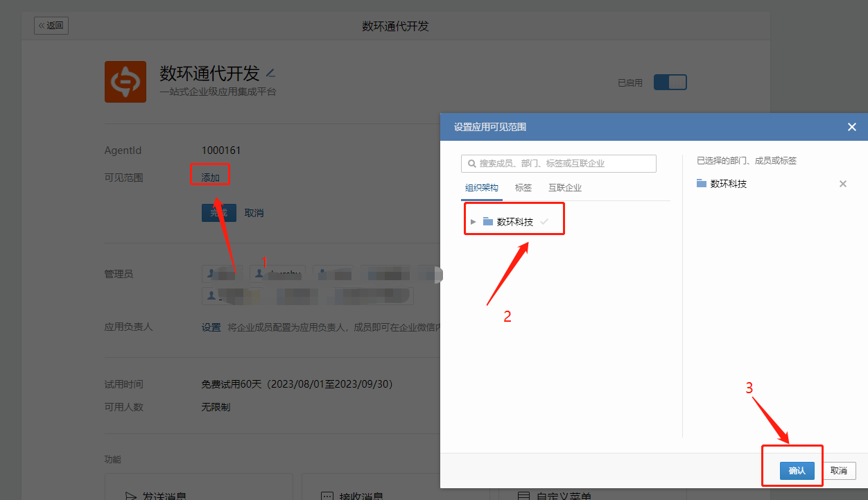Click the 数环通代开发 app logo
868x500 pixels.
click(125, 82)
